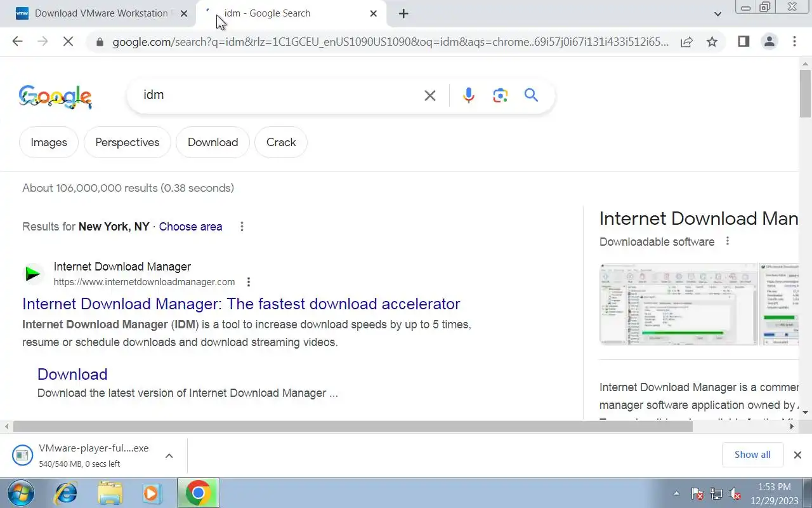Click the network tray icon
This screenshot has height=508, width=812.
pyautogui.click(x=716, y=493)
